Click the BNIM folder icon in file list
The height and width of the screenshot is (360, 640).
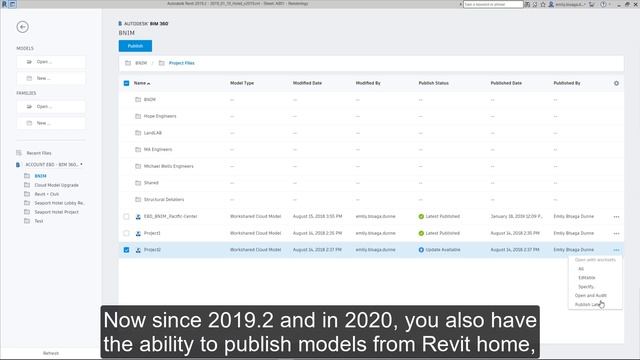(138, 100)
